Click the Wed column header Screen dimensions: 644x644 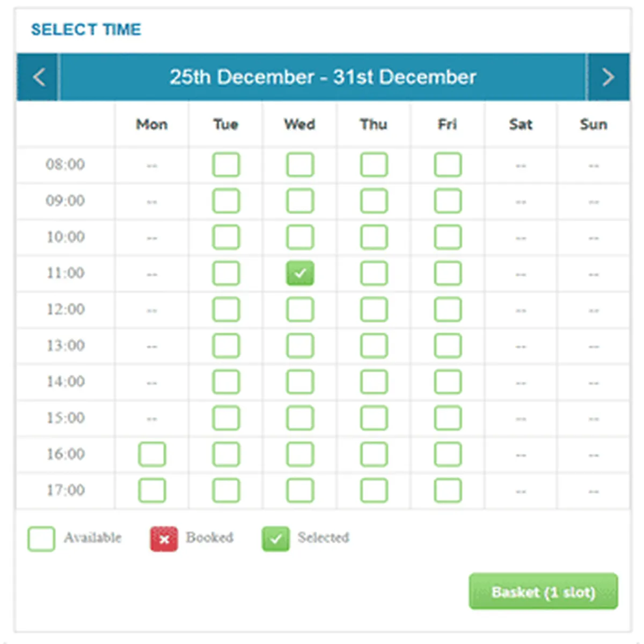pos(299,125)
